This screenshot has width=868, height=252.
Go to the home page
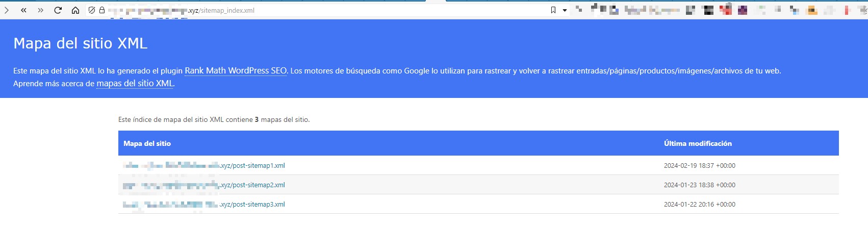pos(75,10)
